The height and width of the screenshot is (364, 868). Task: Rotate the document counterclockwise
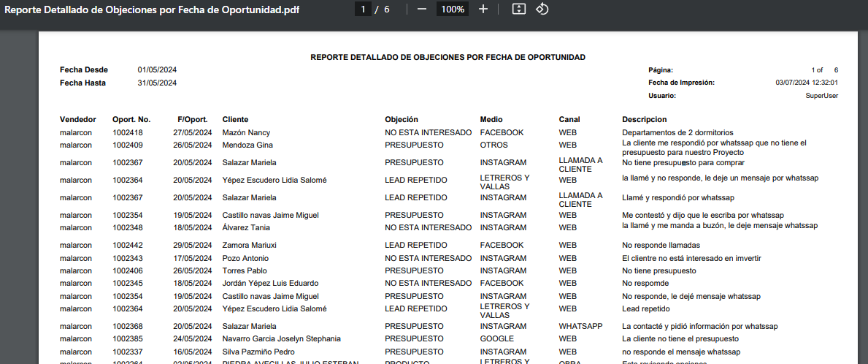tap(542, 10)
